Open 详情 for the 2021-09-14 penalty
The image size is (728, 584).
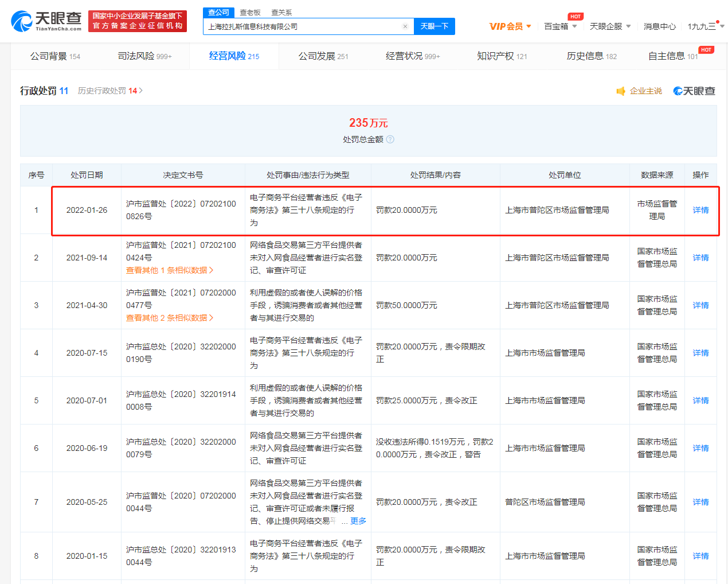point(700,258)
